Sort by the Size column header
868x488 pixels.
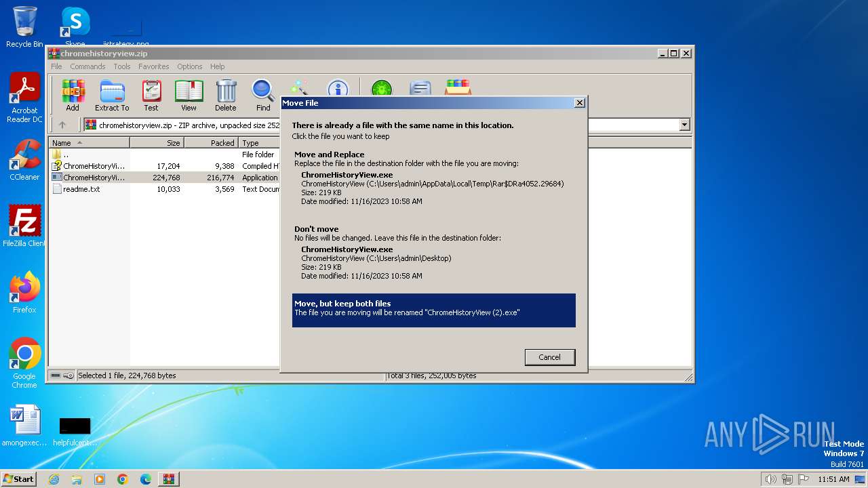pos(157,143)
